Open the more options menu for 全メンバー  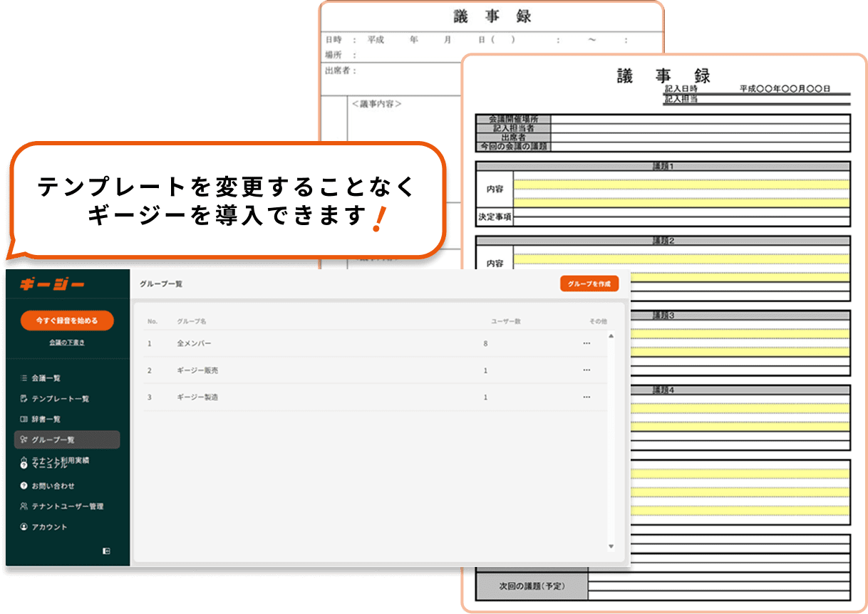[587, 343]
